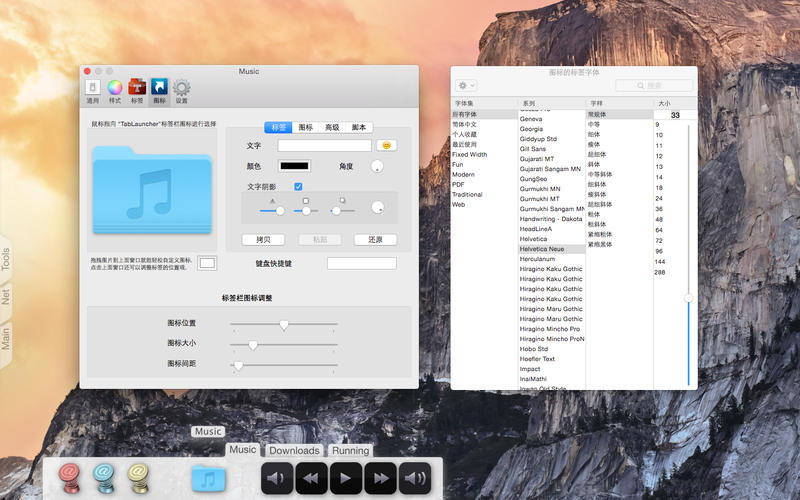This screenshot has height=500, width=800.
Task: Open the gear 设置 settings toolbar icon
Action: 182,91
